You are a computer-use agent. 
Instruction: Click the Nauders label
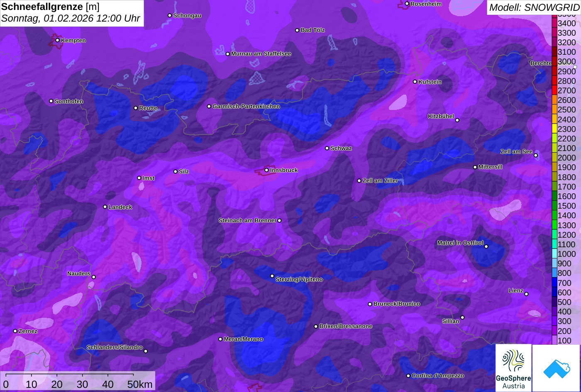79,274
